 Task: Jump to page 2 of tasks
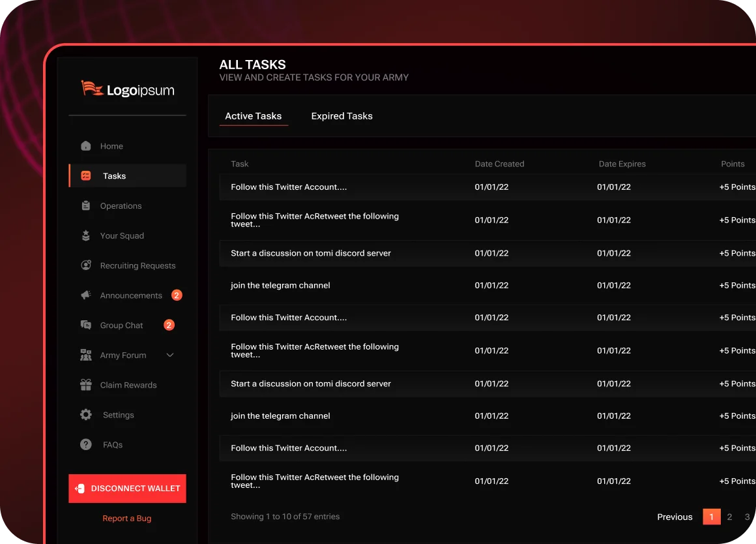coord(729,517)
